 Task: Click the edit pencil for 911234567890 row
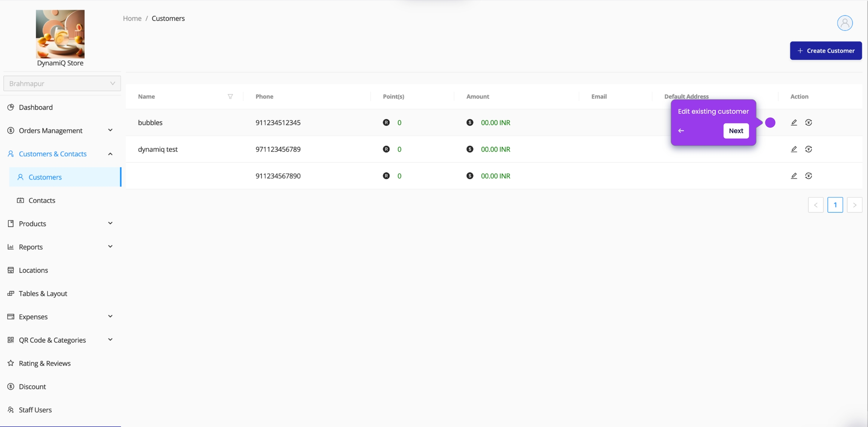(794, 176)
